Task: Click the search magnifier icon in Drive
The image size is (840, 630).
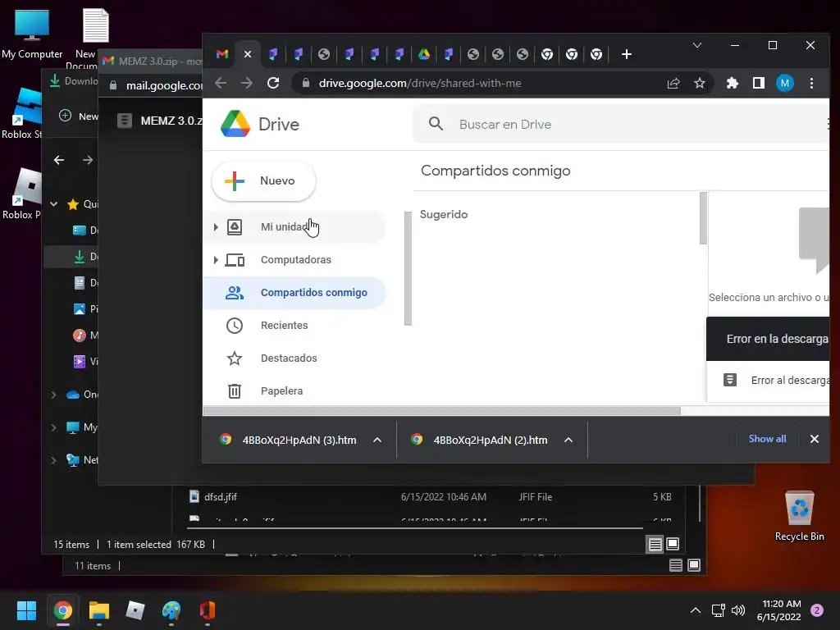Action: coord(436,124)
